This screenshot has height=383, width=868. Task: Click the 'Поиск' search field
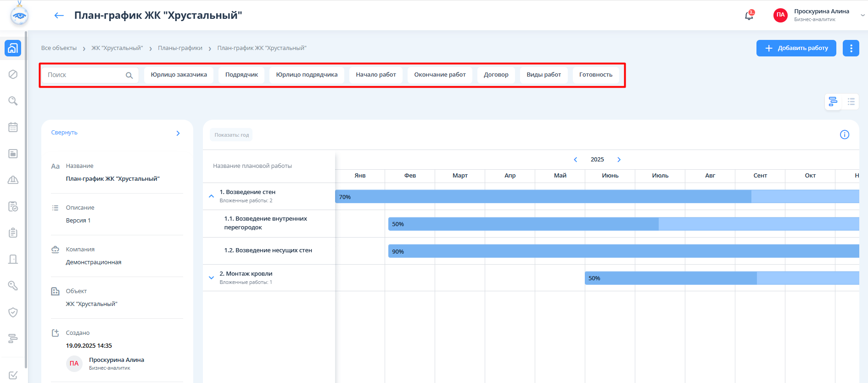pos(85,75)
